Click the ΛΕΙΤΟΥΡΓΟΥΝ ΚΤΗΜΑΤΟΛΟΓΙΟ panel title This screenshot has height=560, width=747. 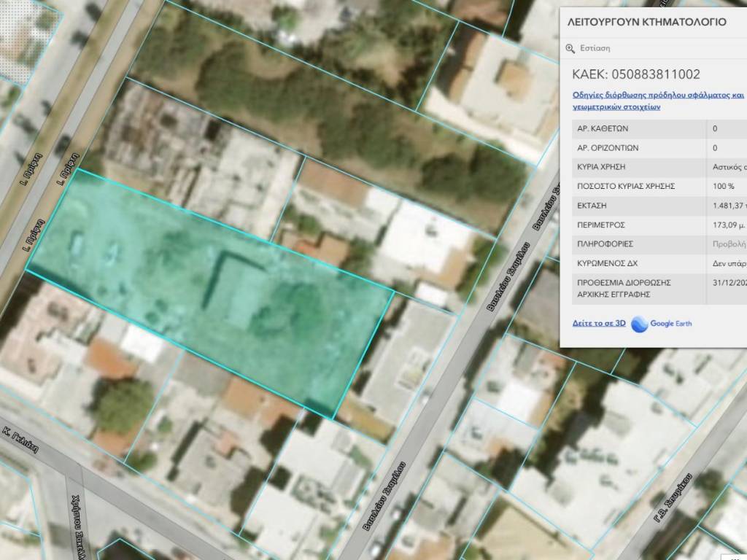646,22
